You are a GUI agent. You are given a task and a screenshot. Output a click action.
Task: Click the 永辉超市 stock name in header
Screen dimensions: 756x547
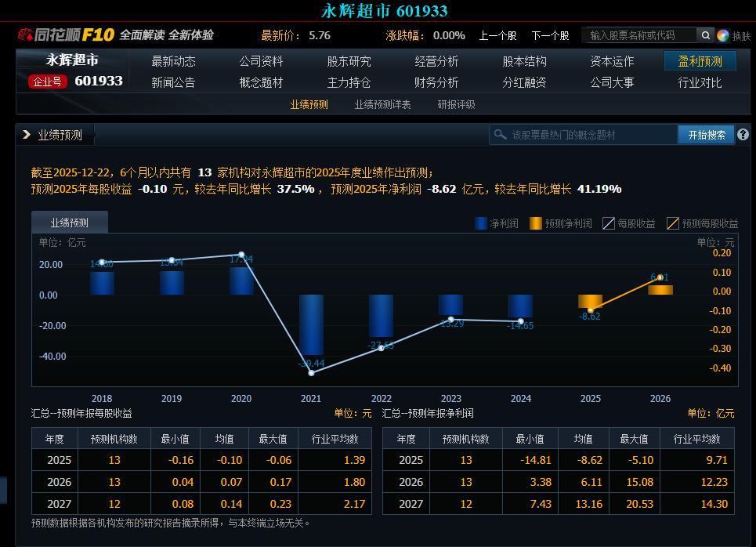[x=72, y=60]
